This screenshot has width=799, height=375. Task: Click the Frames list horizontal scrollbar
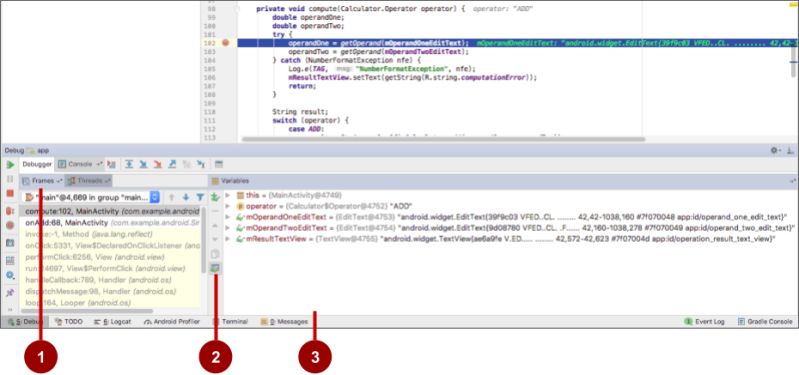[x=88, y=310]
